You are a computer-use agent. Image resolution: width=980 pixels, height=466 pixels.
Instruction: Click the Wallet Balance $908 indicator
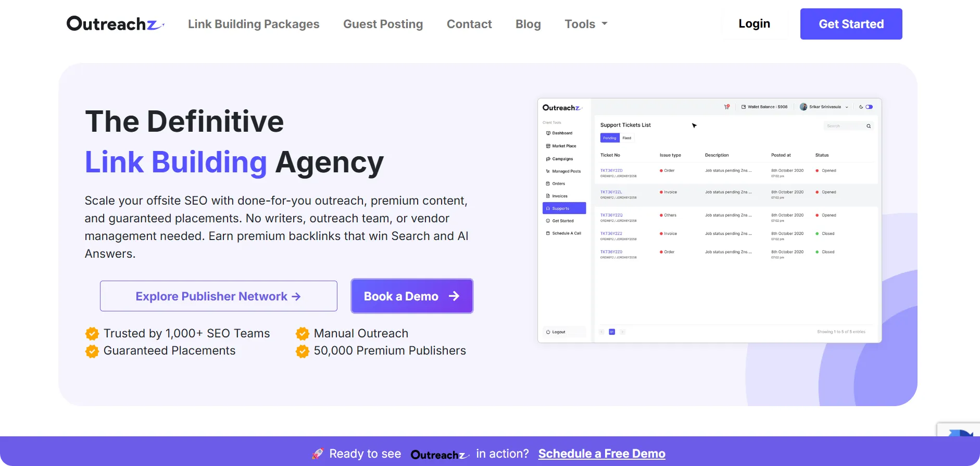tap(764, 107)
